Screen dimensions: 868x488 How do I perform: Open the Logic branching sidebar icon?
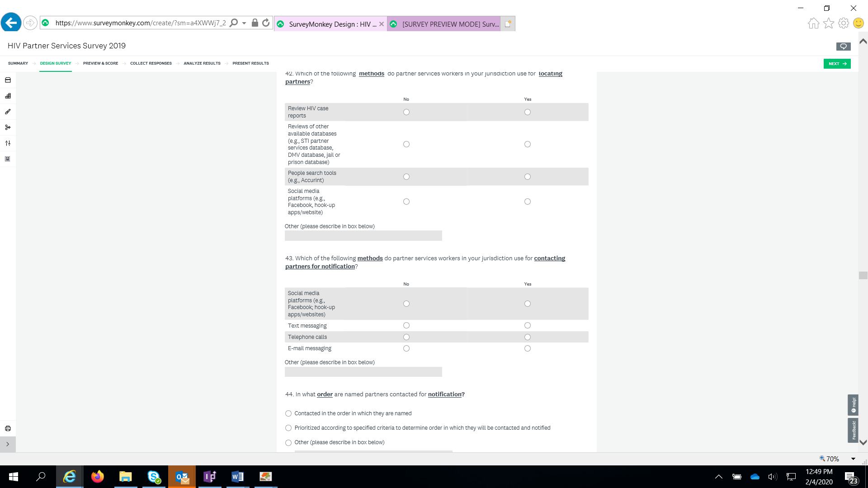coord(8,127)
